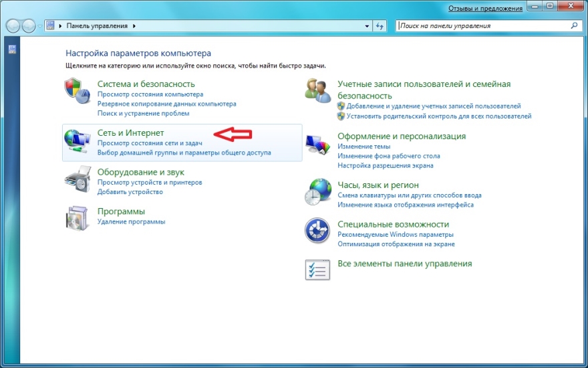
Task: Click the Оборудование и звук printer icon
Action: click(x=76, y=179)
